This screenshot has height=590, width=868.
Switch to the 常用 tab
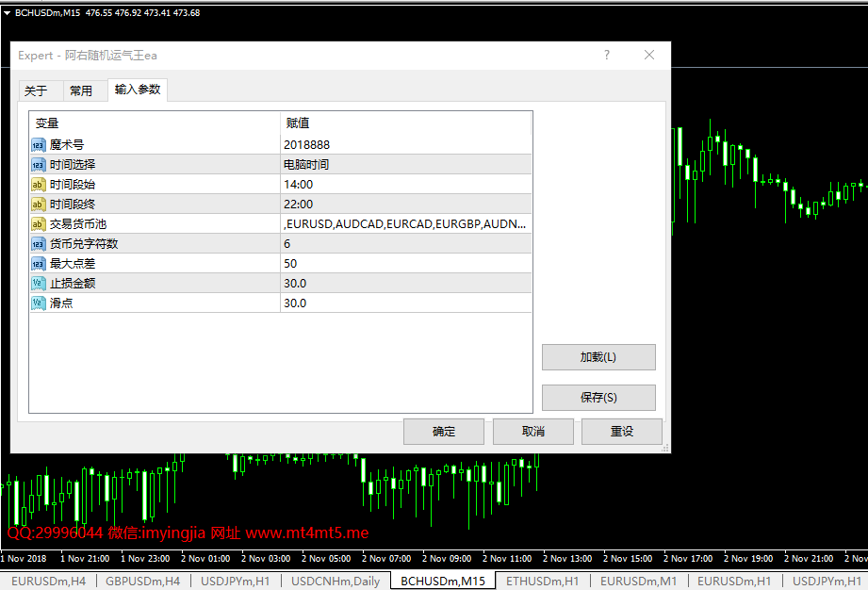[81, 90]
